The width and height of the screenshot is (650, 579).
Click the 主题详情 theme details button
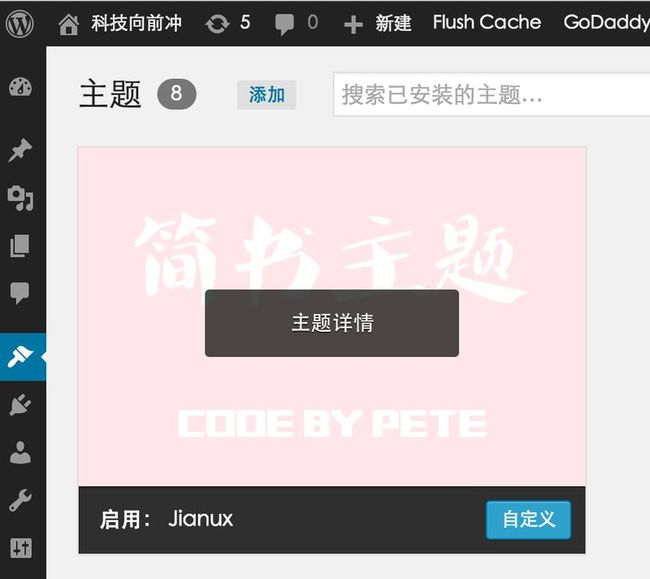(332, 323)
